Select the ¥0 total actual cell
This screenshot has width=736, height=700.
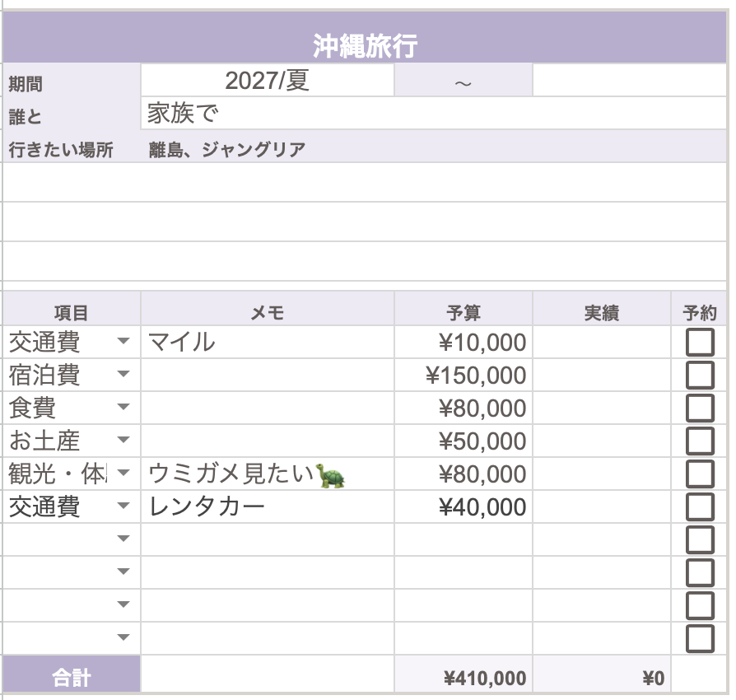click(602, 674)
